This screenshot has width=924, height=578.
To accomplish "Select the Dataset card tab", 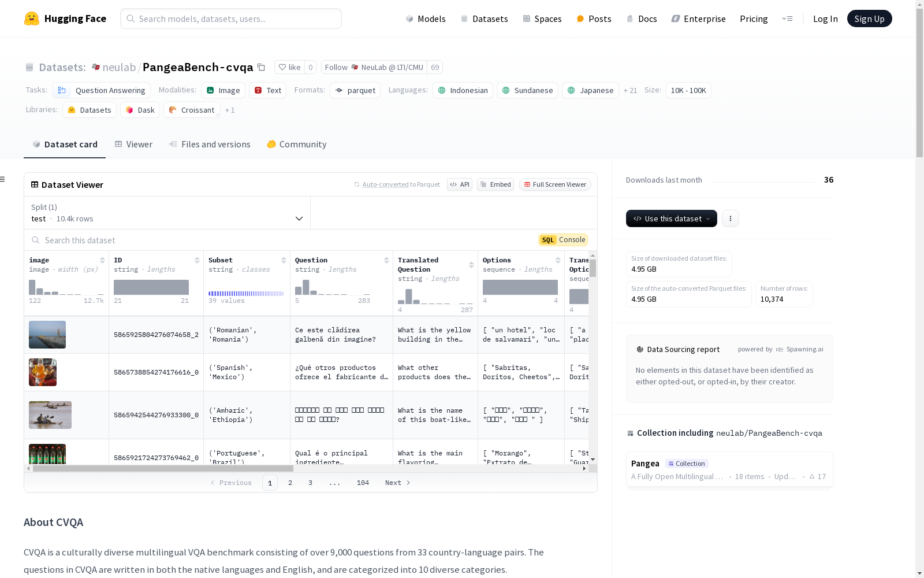I will (65, 144).
